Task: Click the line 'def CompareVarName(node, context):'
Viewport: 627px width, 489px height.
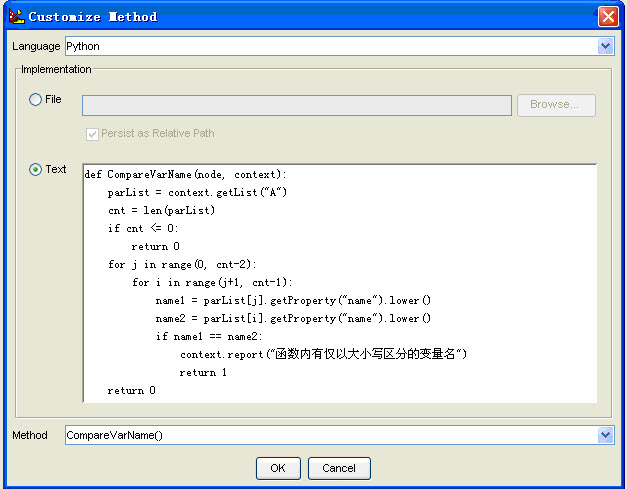Action: coord(186,174)
